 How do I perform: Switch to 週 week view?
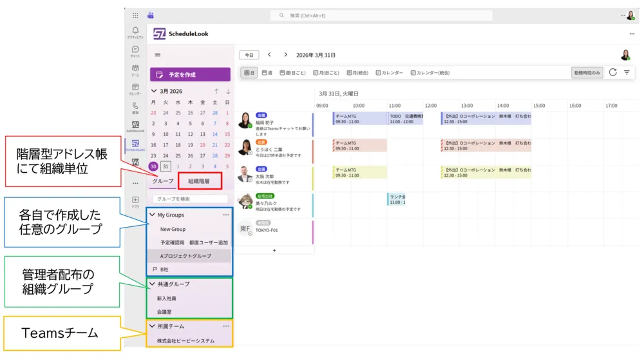pos(267,73)
